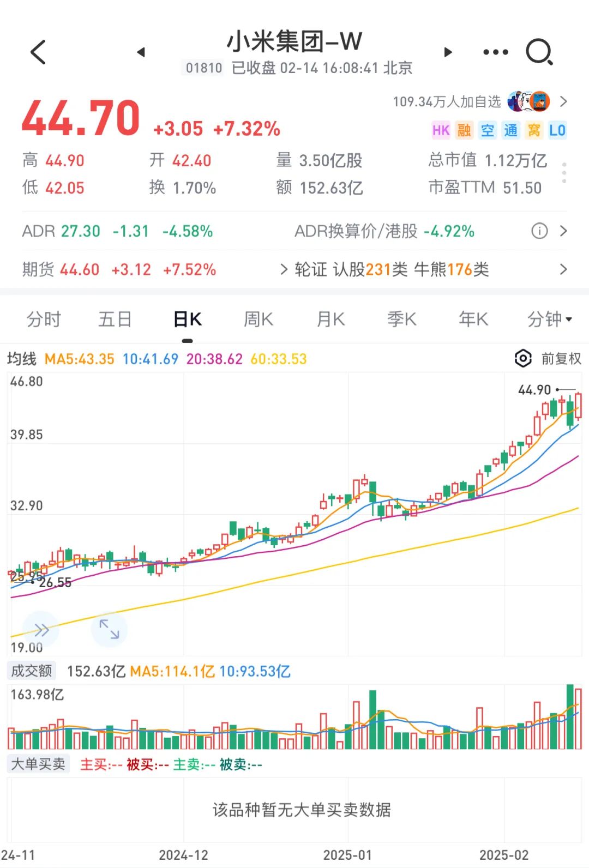This screenshot has height=868, width=589.
Task: Tap the 小米集团-W stock title
Action: coord(294,41)
